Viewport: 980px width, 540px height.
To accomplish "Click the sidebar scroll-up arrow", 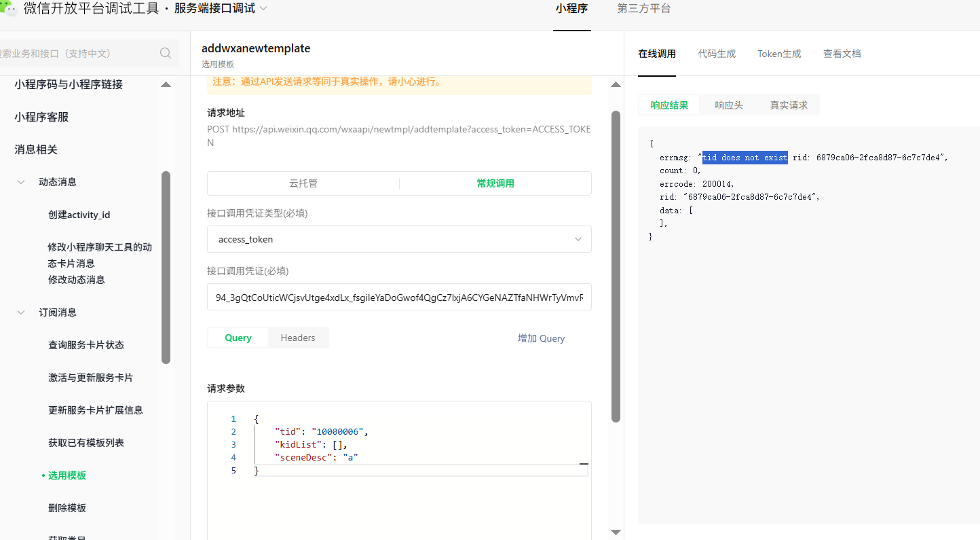I will click(166, 85).
